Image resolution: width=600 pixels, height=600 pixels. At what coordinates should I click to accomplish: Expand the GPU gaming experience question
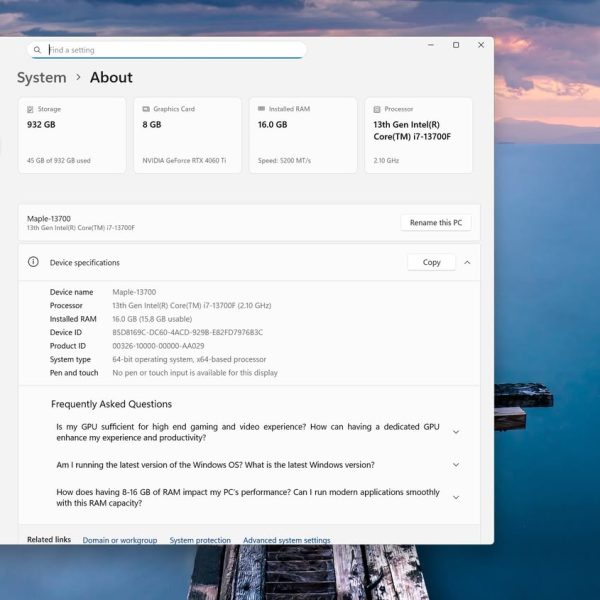(456, 432)
